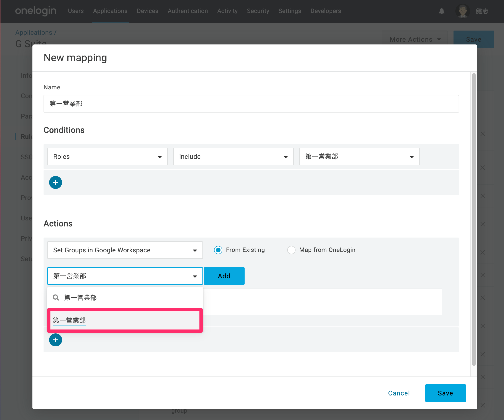This screenshot has width=504, height=420.
Task: Open the Roles condition field dropdown
Action: point(107,157)
